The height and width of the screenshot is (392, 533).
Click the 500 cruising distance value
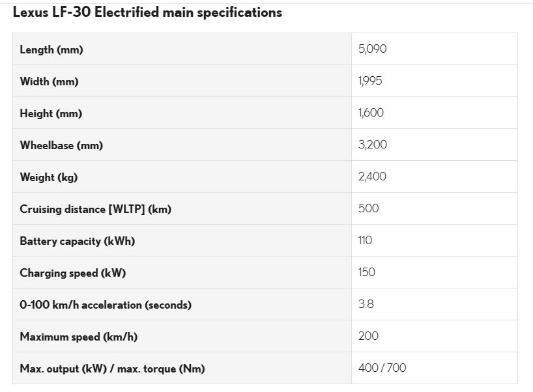[368, 208]
